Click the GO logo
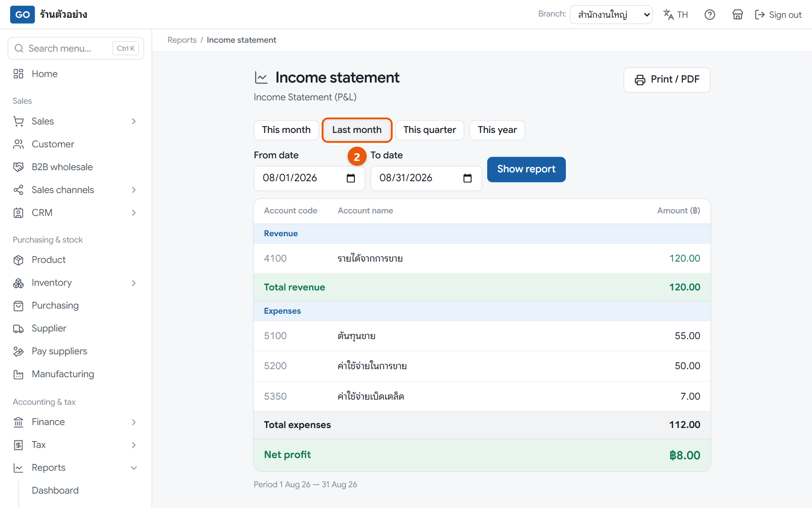 [22, 14]
